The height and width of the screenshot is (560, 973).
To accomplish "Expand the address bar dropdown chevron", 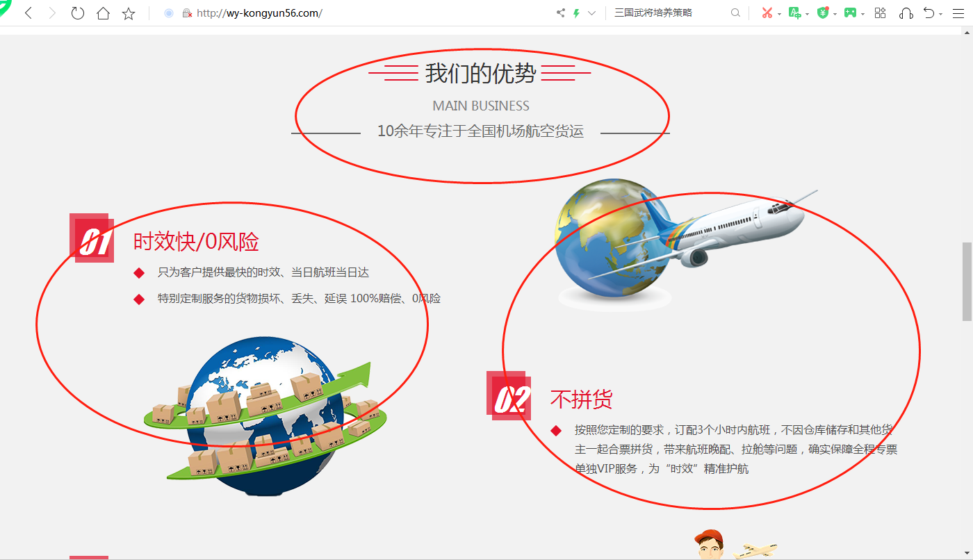I will (x=591, y=13).
